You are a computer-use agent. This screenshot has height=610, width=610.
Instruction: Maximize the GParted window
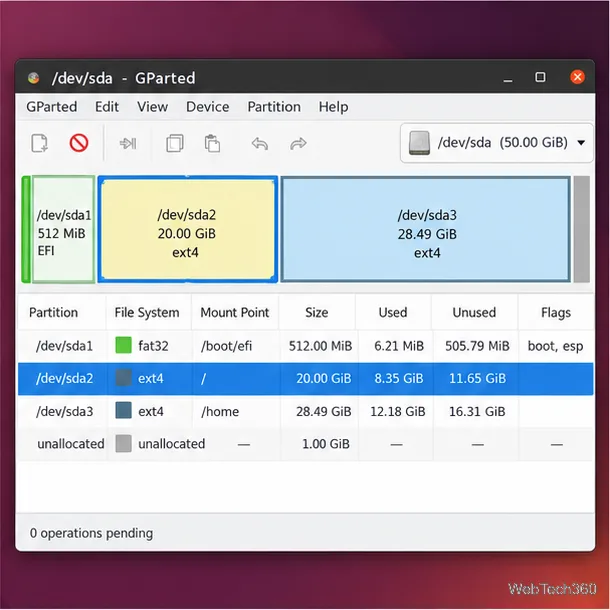pos(540,77)
